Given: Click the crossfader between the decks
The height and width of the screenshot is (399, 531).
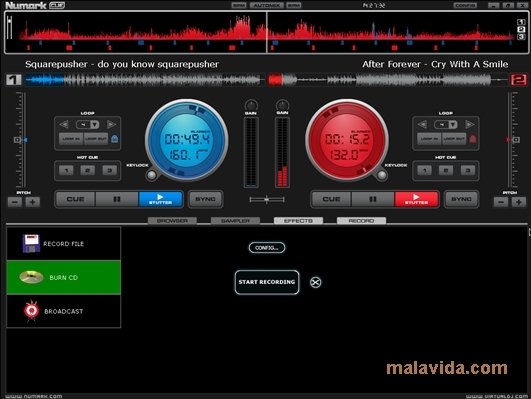Looking at the screenshot, I should [x=267, y=200].
